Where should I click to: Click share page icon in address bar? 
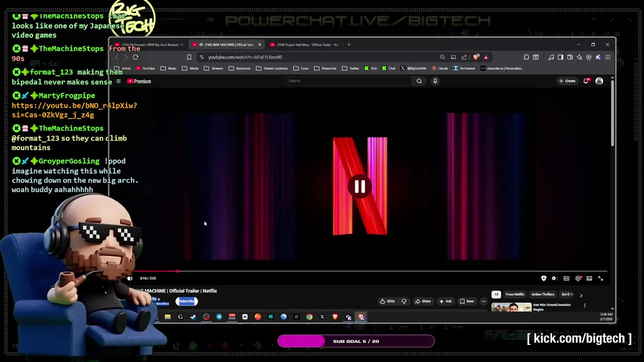click(x=464, y=57)
